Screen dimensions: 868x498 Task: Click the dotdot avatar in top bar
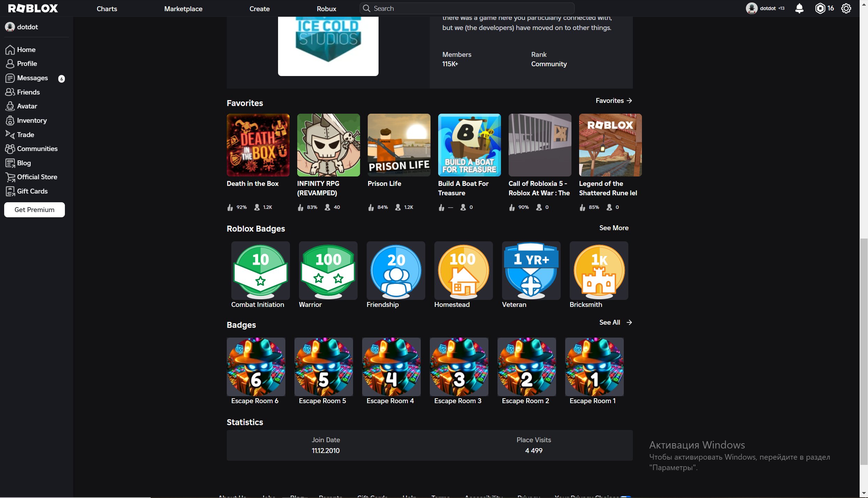pos(751,8)
